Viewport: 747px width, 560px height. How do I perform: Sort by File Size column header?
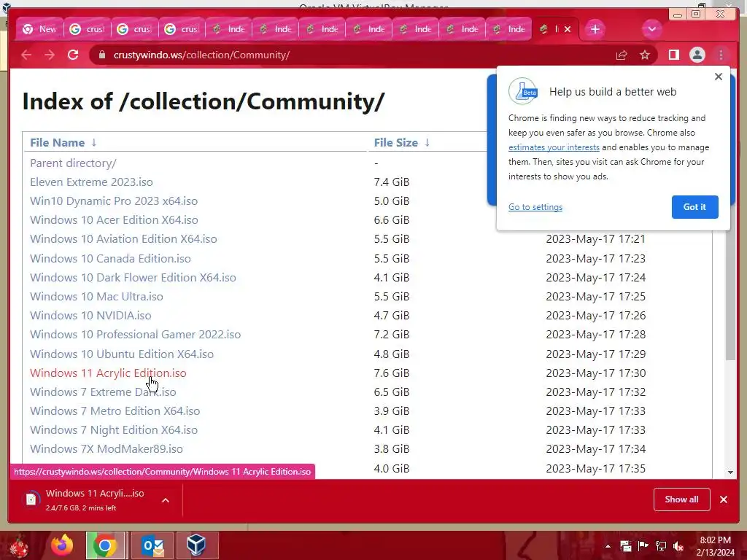pos(395,142)
